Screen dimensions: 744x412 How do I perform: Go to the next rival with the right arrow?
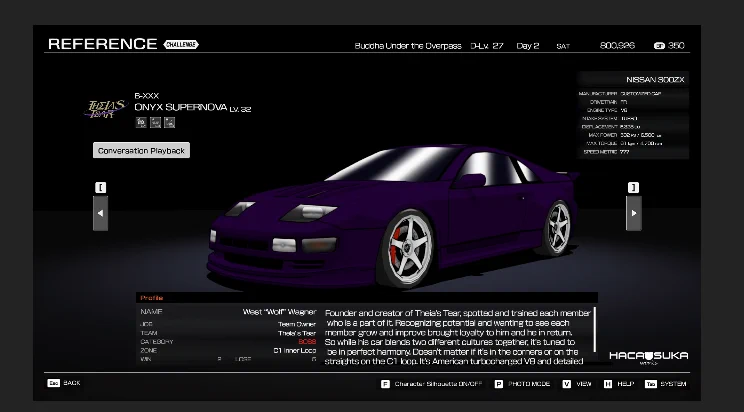[x=634, y=214]
